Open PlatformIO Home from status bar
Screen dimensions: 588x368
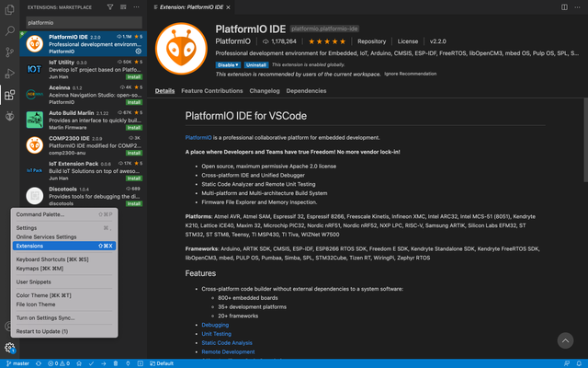click(79, 363)
